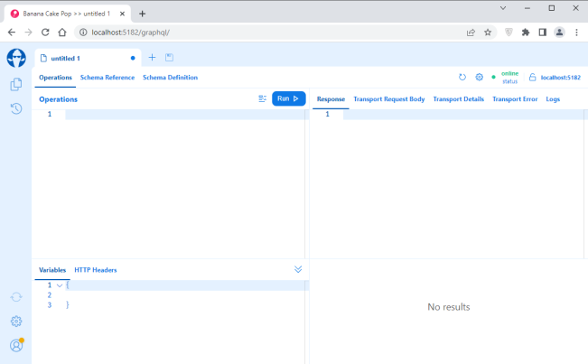The width and height of the screenshot is (588, 364).
Task: Click the save document icon
Action: tap(169, 58)
